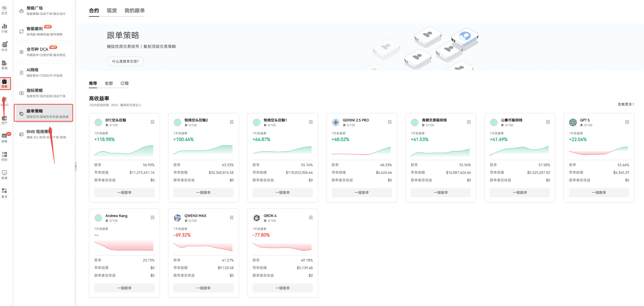Viewport: 644px width, 306px height.
Task: 打开侧边栏的首页图标
Action: click(x=5, y=9)
